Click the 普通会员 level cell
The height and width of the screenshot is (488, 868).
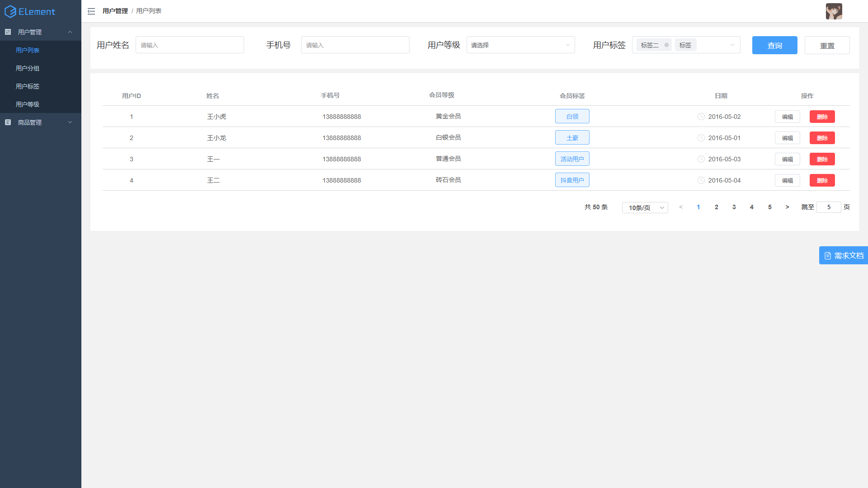click(448, 159)
